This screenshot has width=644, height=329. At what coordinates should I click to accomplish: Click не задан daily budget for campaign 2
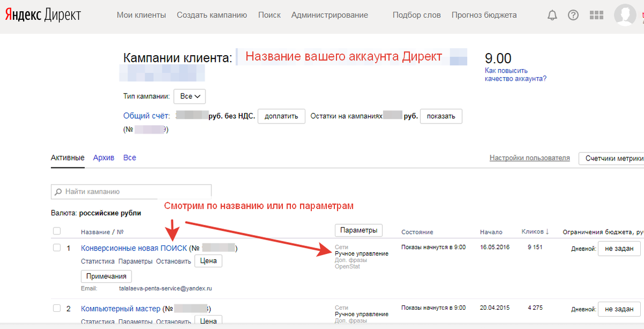(x=619, y=309)
